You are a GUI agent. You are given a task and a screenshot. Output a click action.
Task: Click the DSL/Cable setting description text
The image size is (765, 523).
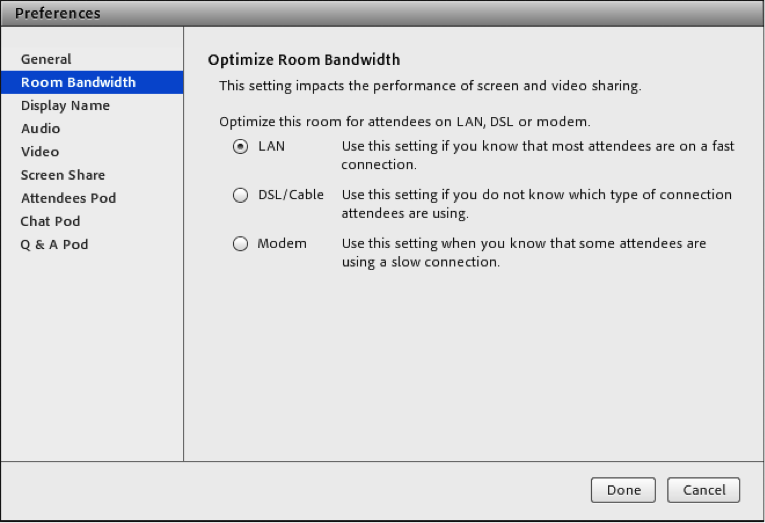click(536, 204)
